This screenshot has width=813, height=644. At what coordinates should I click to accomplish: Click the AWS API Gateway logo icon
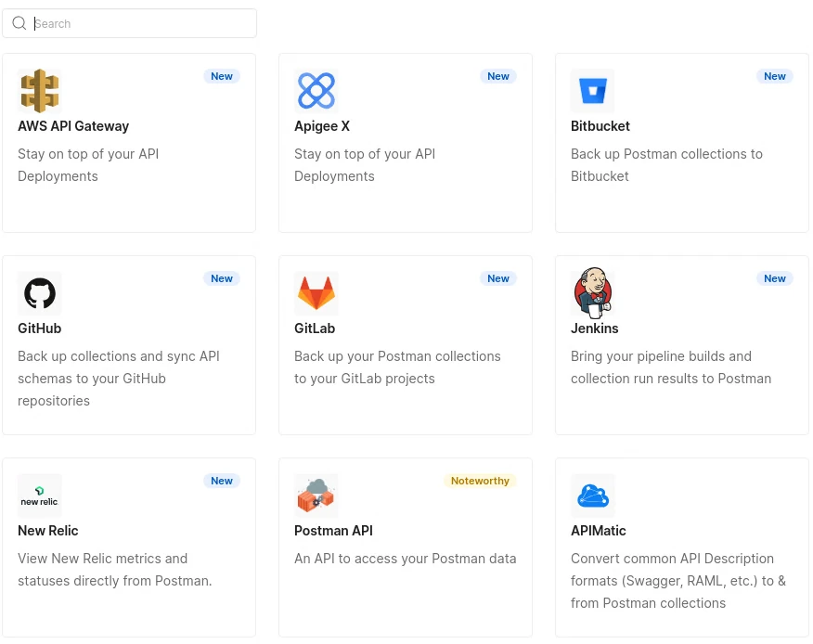[x=39, y=91]
